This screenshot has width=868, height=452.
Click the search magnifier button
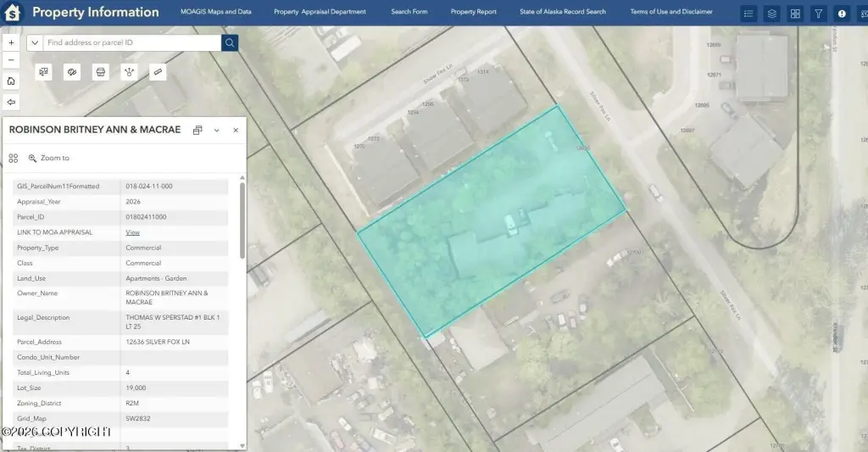pos(230,42)
